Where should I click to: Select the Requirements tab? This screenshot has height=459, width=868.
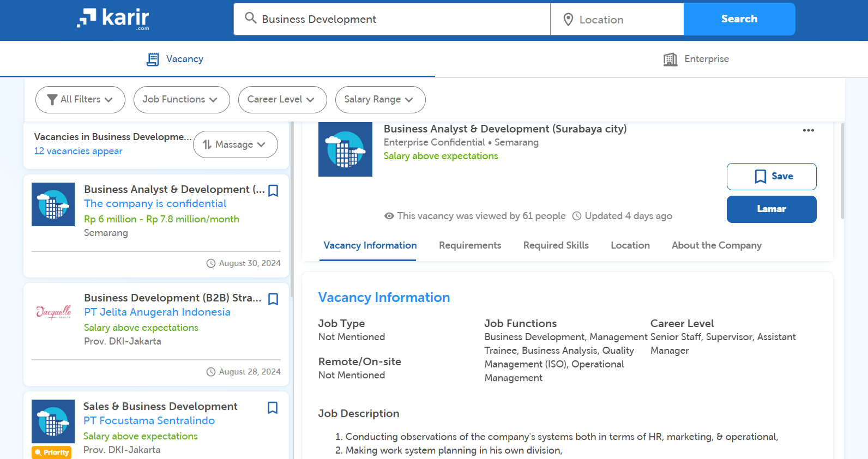pos(470,245)
